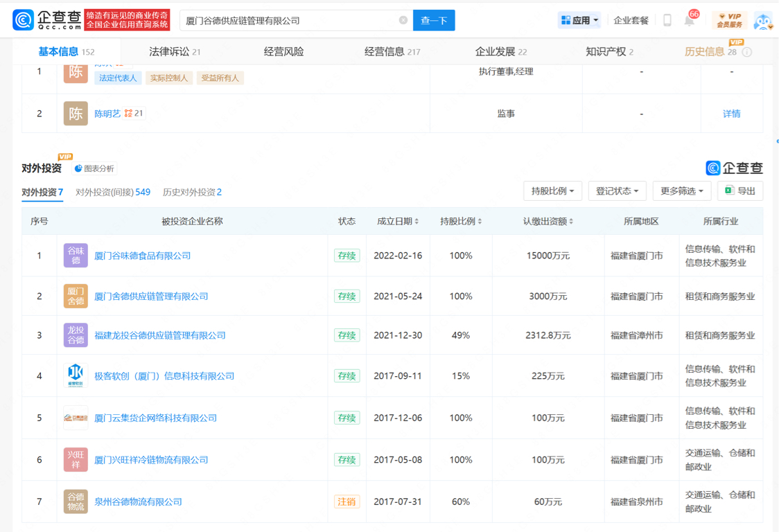Screen dimensions: 779x532
Task: Click the 被投资企业名称 column header
Action: (192, 222)
